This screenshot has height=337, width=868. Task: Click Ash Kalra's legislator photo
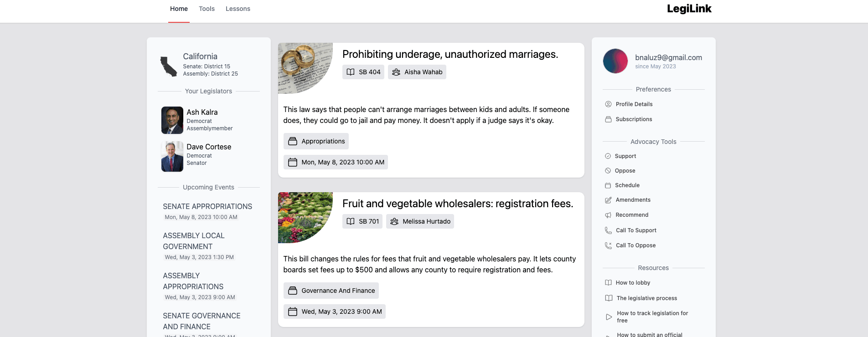tap(172, 120)
